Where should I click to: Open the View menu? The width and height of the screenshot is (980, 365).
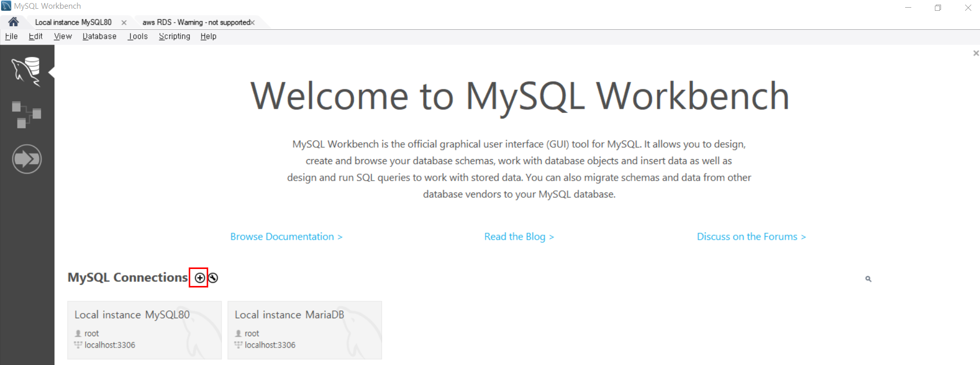(63, 36)
